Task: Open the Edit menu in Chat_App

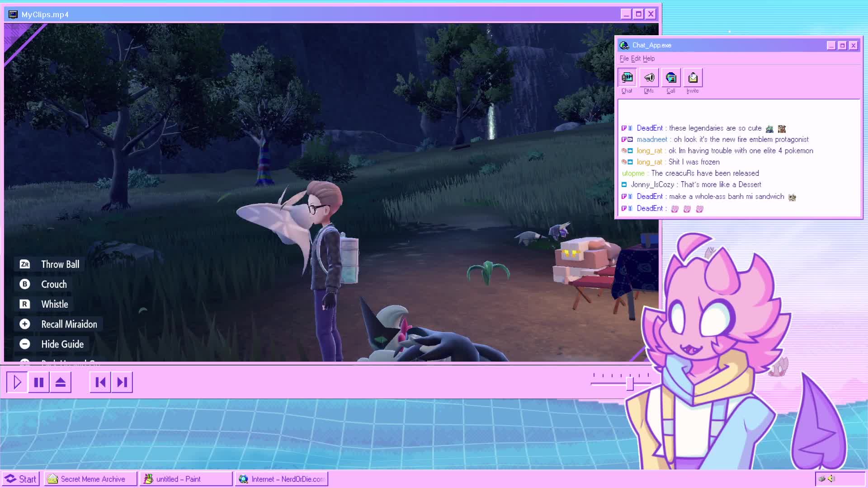Action: coord(636,58)
